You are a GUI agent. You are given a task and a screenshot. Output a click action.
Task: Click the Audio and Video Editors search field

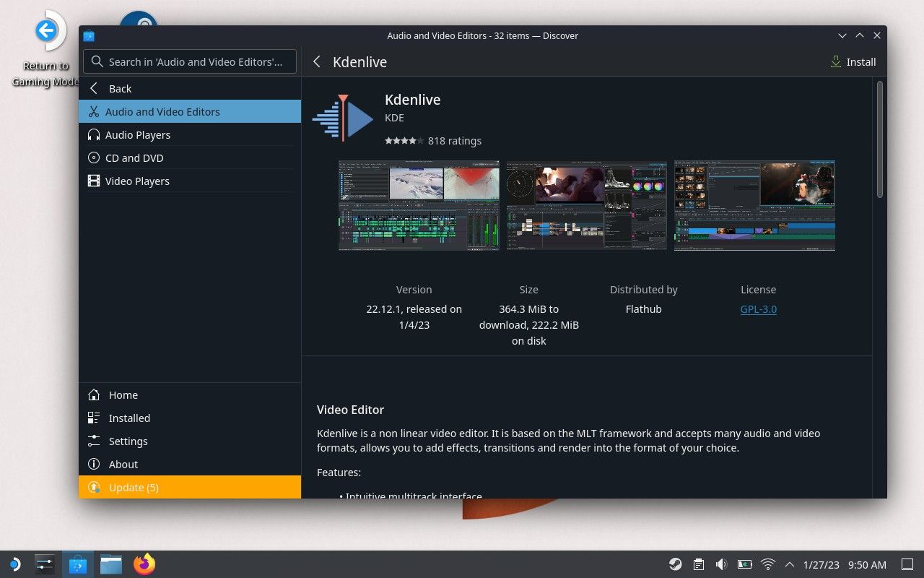point(195,61)
